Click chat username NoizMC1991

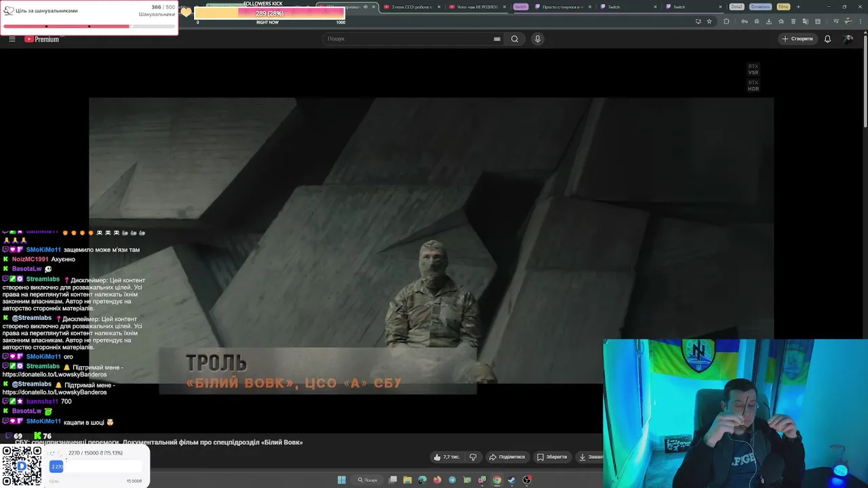[x=30, y=259]
